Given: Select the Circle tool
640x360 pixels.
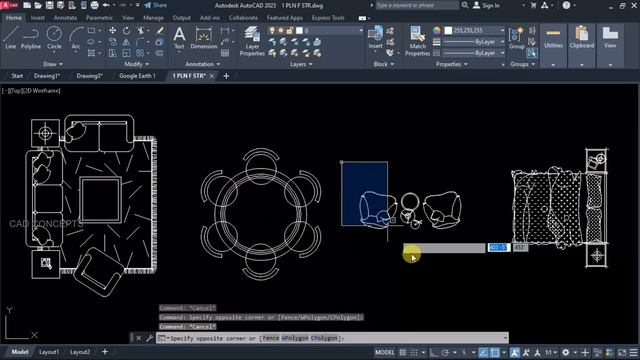Looking at the screenshot, I should click(54, 38).
